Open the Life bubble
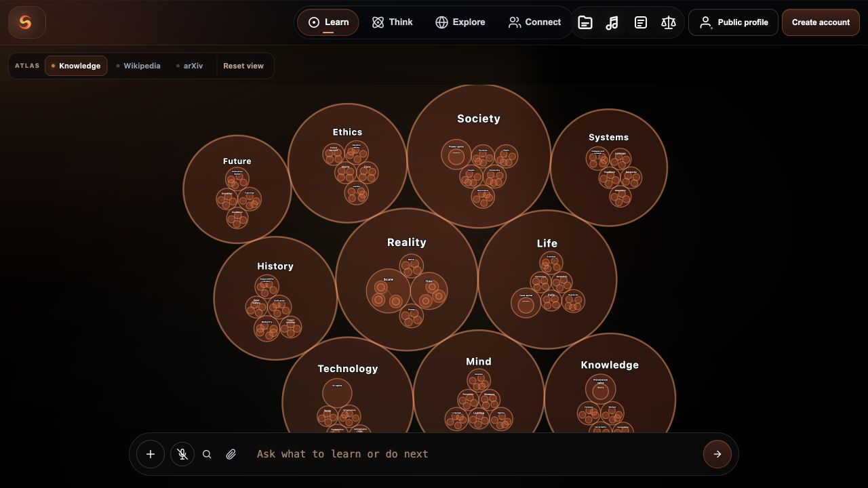 547,279
